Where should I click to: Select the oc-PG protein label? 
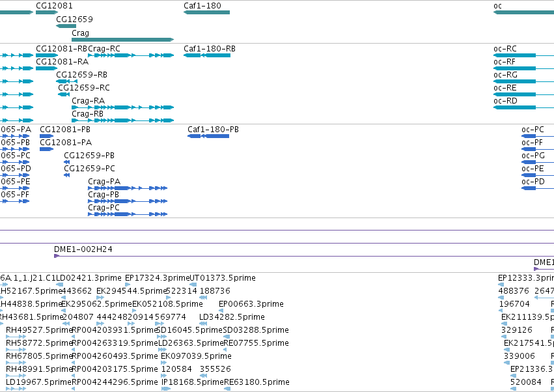click(x=533, y=156)
